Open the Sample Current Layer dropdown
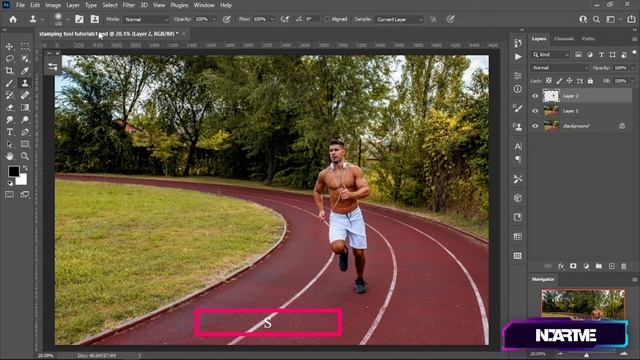 (399, 19)
